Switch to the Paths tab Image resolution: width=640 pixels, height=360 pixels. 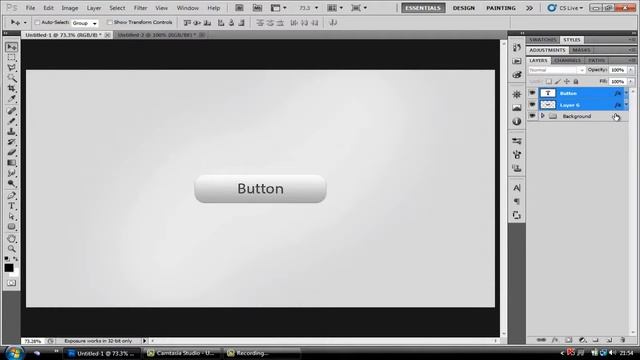tap(596, 60)
